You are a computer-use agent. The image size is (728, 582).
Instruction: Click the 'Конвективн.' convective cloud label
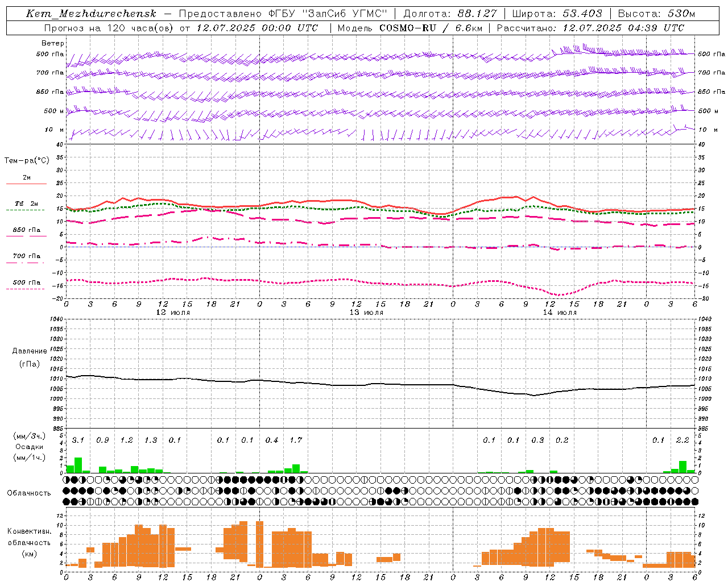[29, 531]
